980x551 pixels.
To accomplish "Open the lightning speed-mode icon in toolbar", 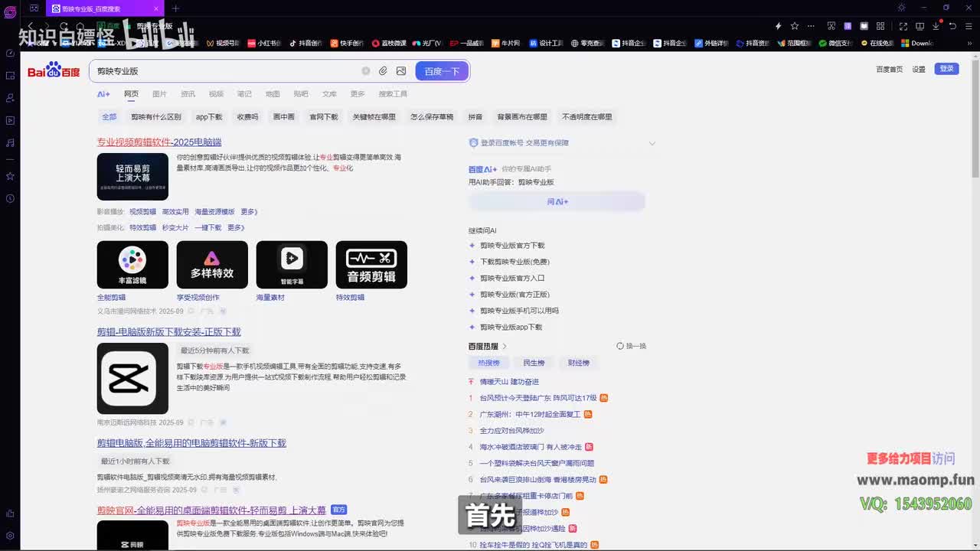I will (779, 26).
